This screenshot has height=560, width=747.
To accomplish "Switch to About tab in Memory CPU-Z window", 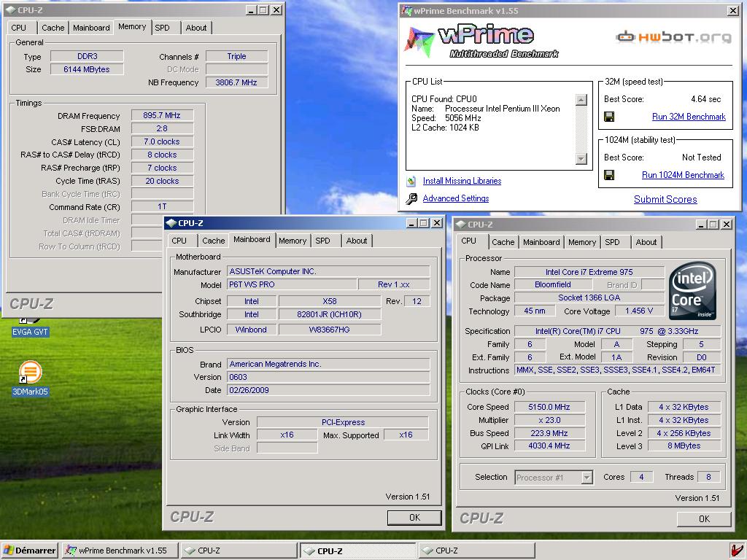I will click(196, 28).
